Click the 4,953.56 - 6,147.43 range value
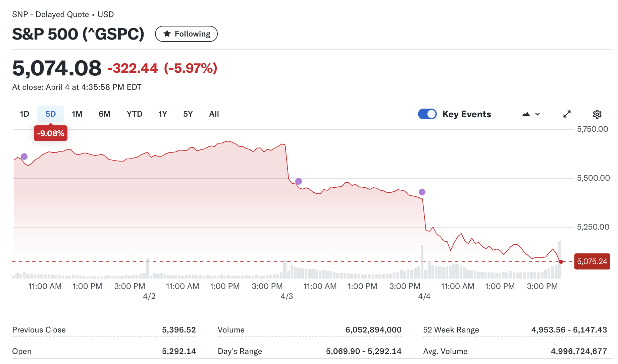 coord(569,330)
